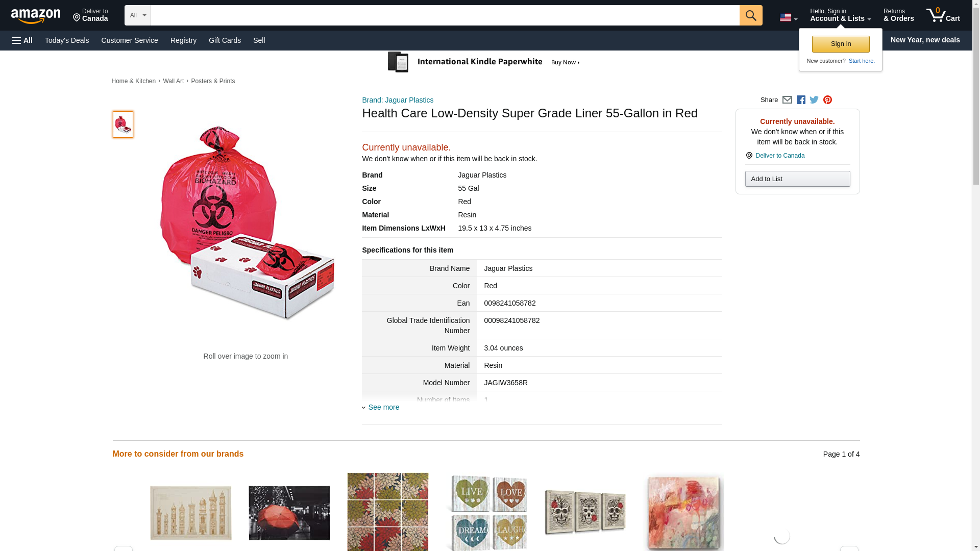Click the Amazon logo
Viewport: 980px width, 551px height.
click(x=36, y=15)
